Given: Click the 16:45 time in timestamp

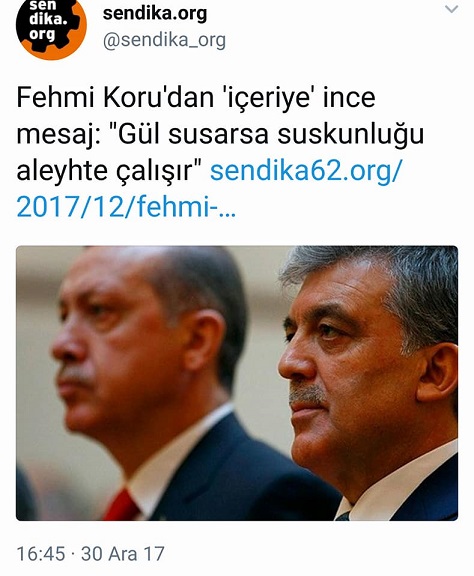Looking at the screenshot, I should 41,554.
